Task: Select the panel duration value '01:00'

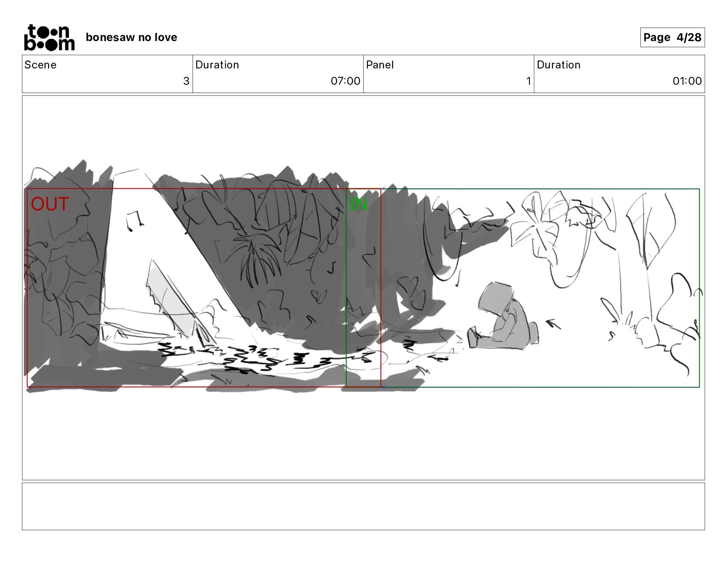Action: (687, 81)
